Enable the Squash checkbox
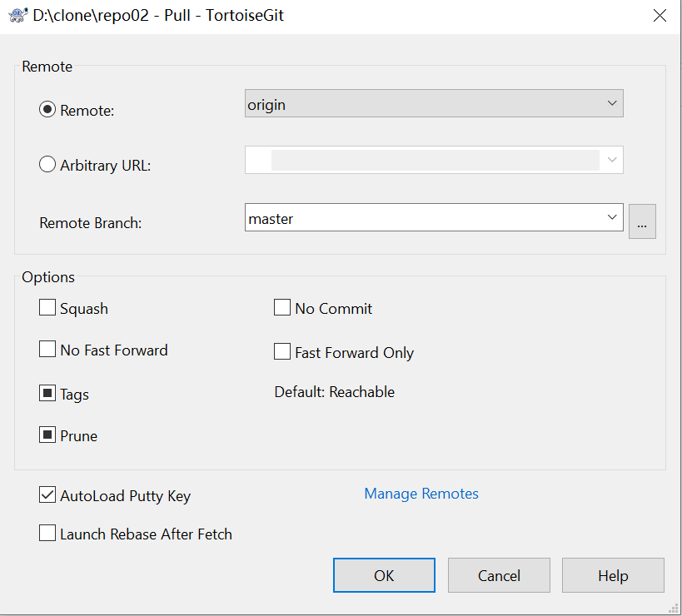 click(47, 307)
